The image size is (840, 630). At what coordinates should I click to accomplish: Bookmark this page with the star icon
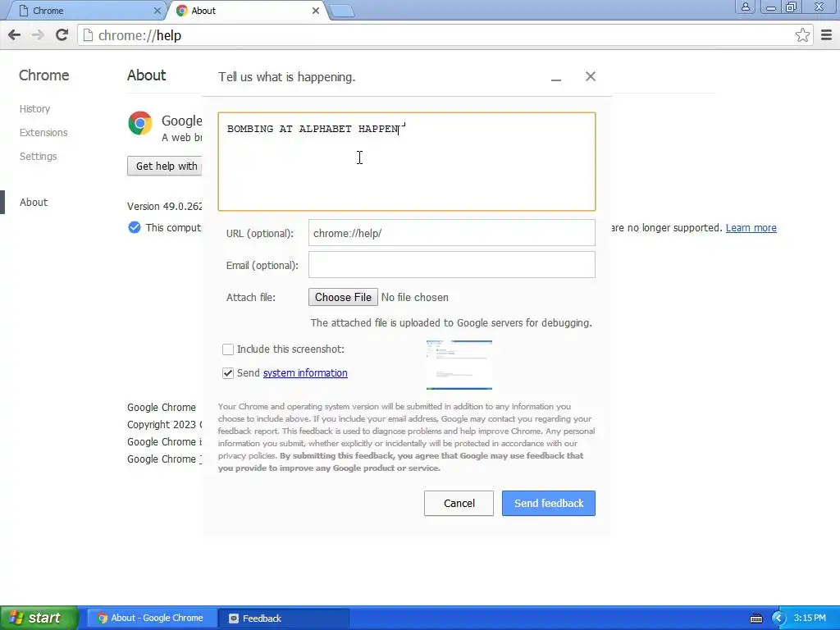[802, 35]
